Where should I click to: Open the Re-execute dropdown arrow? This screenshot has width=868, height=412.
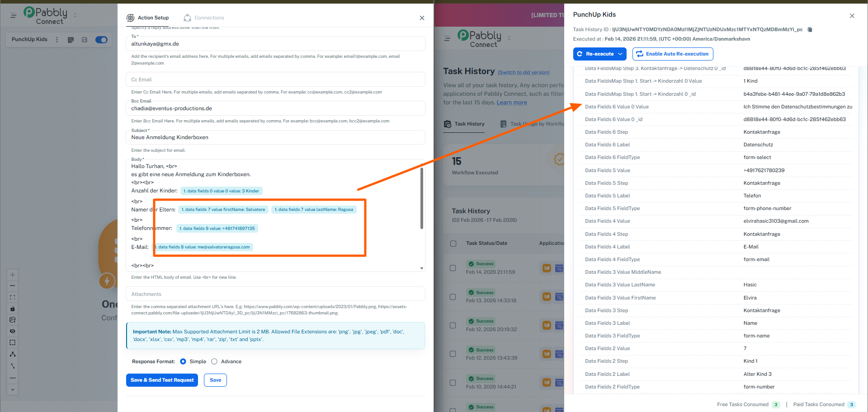(620, 54)
